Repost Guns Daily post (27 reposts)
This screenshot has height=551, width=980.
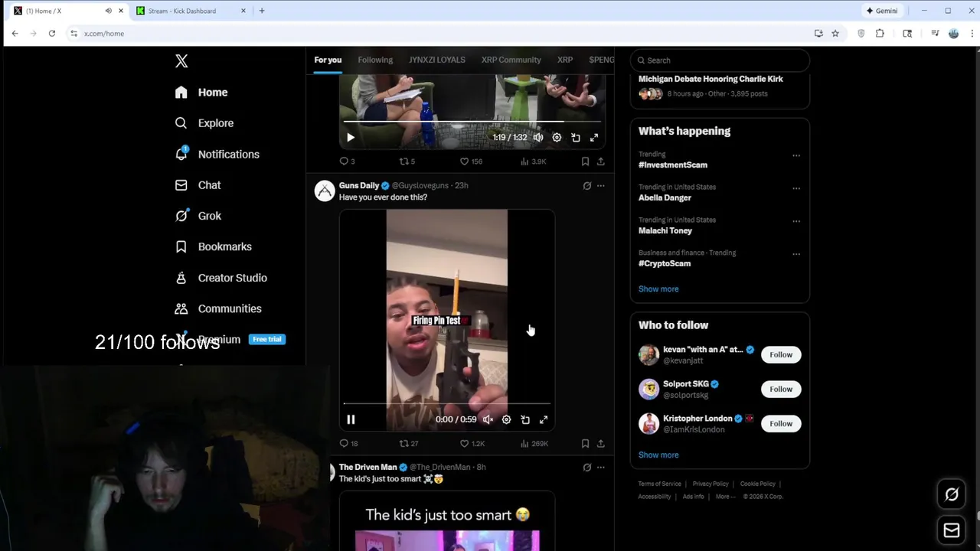click(x=409, y=443)
